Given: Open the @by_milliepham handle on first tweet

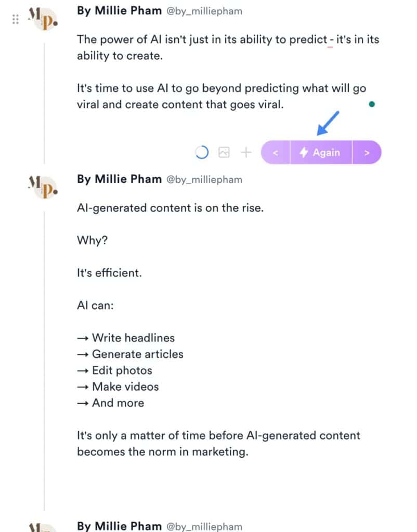Looking at the screenshot, I should [205, 10].
